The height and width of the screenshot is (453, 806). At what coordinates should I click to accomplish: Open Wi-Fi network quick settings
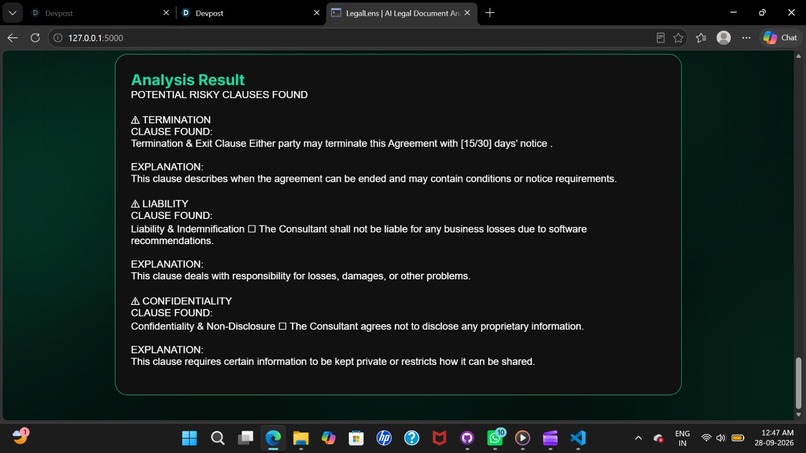706,438
